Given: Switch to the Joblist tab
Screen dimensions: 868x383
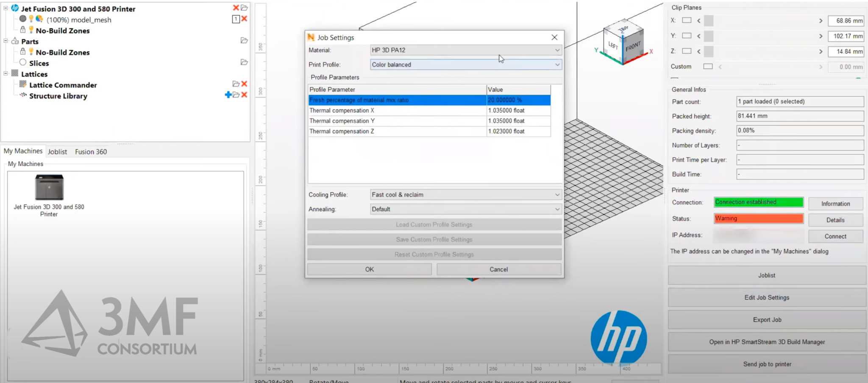Looking at the screenshot, I should pos(57,152).
